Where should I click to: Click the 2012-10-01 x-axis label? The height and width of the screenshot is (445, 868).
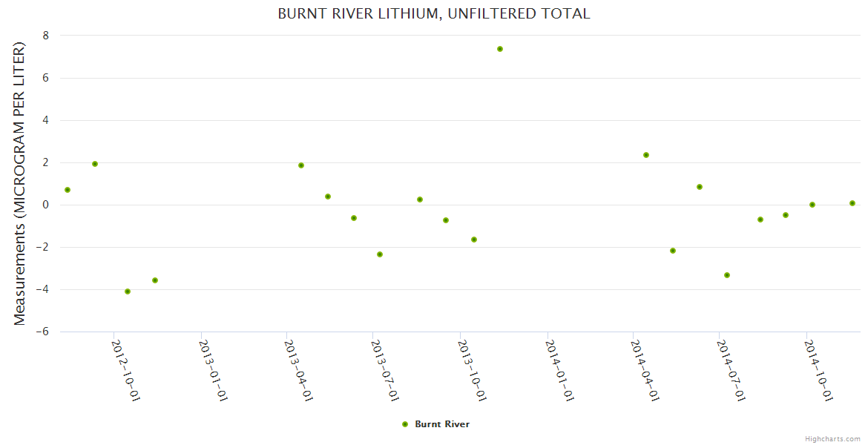point(126,369)
